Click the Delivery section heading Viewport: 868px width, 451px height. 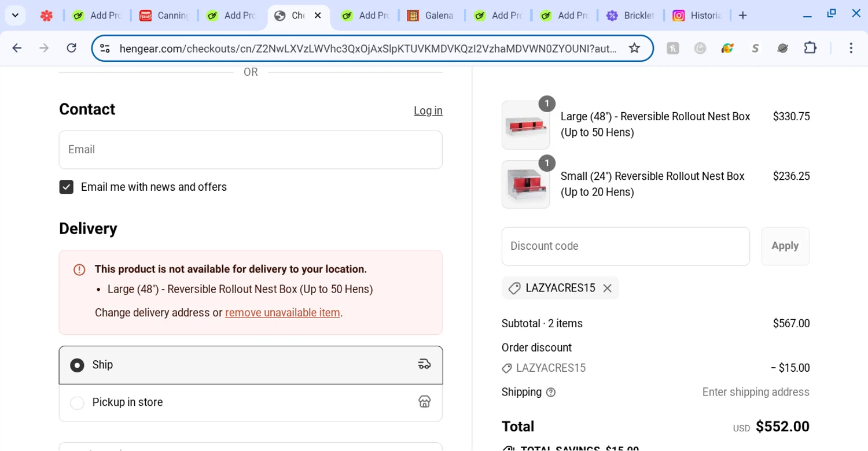click(88, 228)
